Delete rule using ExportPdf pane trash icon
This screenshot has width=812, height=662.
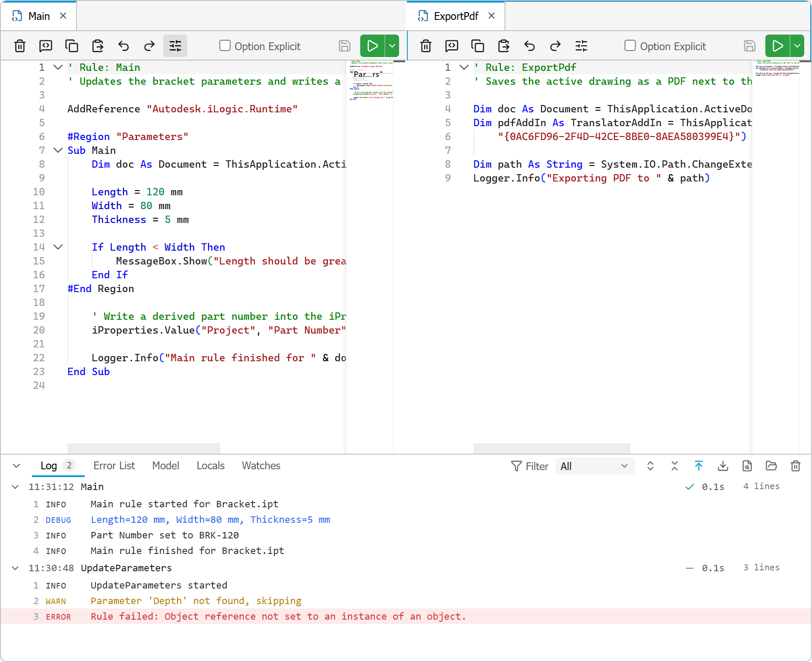[x=426, y=46]
